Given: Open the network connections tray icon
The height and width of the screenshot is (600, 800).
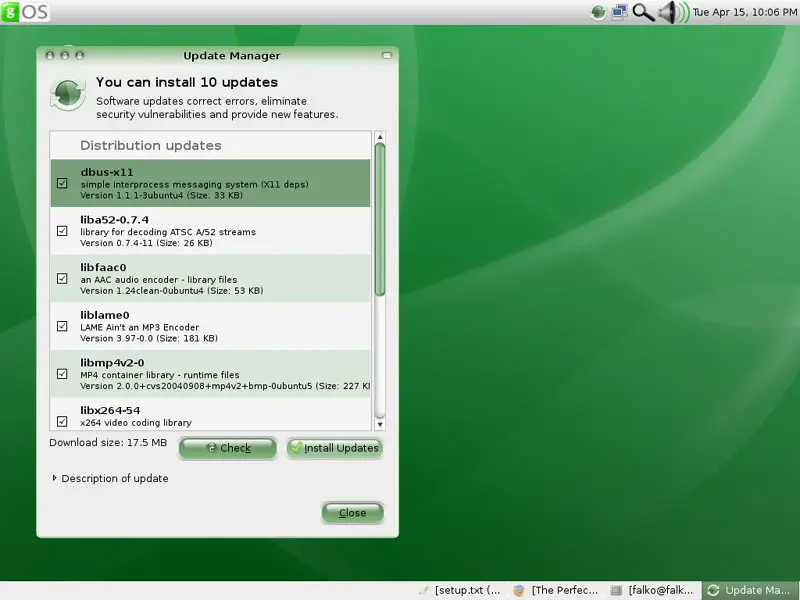Looking at the screenshot, I should [619, 12].
